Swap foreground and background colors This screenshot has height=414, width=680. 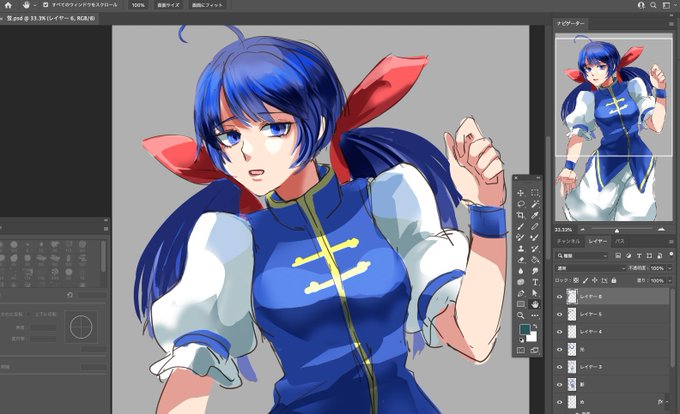pos(535,326)
